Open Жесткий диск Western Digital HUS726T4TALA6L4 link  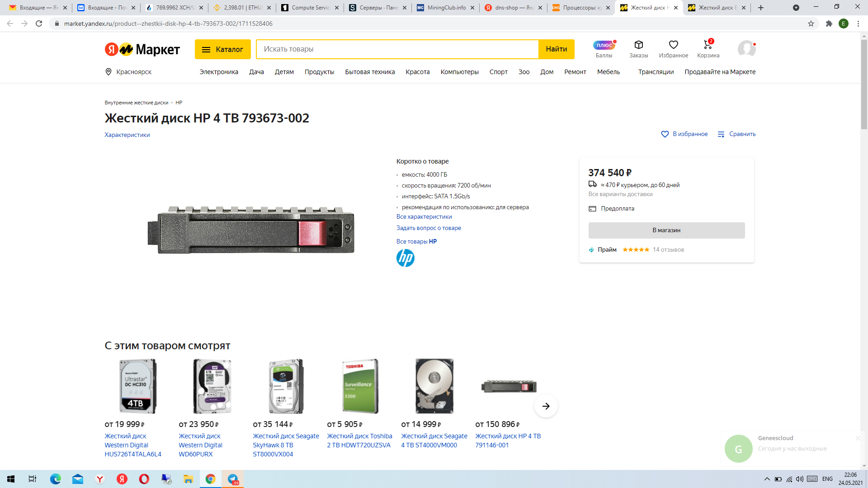coord(133,445)
